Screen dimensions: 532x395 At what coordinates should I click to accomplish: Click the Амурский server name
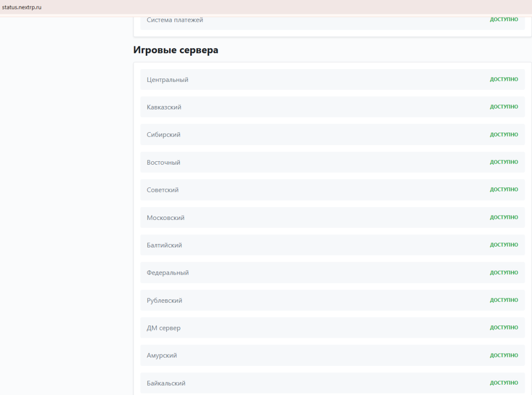click(x=162, y=356)
